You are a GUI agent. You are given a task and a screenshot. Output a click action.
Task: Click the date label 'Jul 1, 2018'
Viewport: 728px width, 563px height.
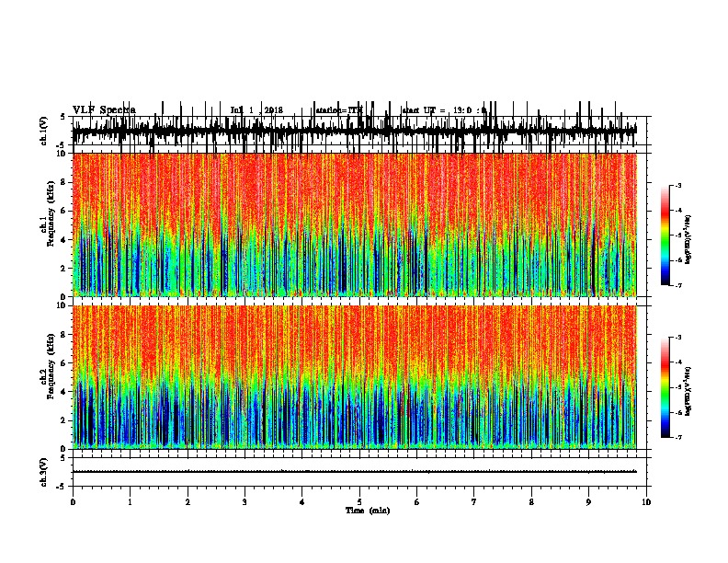coord(256,110)
